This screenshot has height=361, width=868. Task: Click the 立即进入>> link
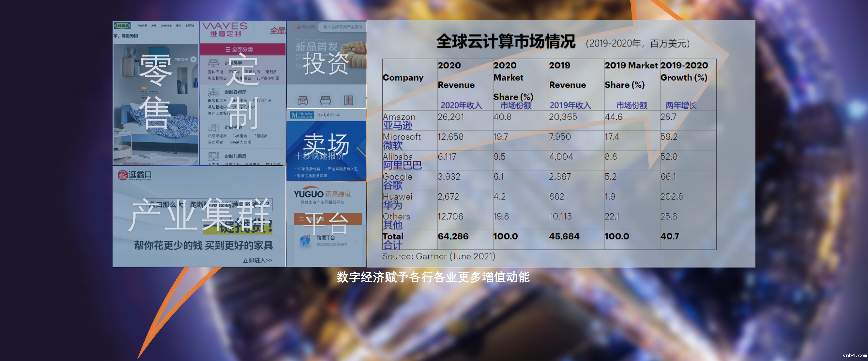coord(257,260)
